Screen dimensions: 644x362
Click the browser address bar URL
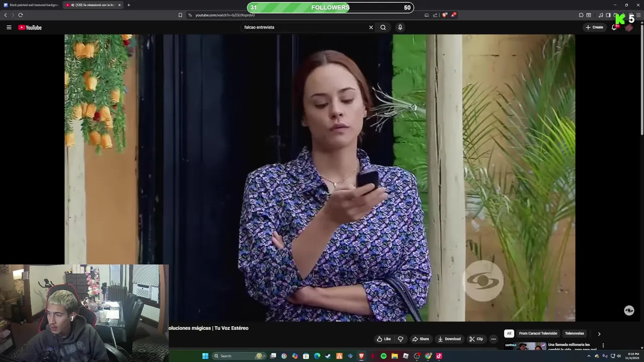[225, 15]
